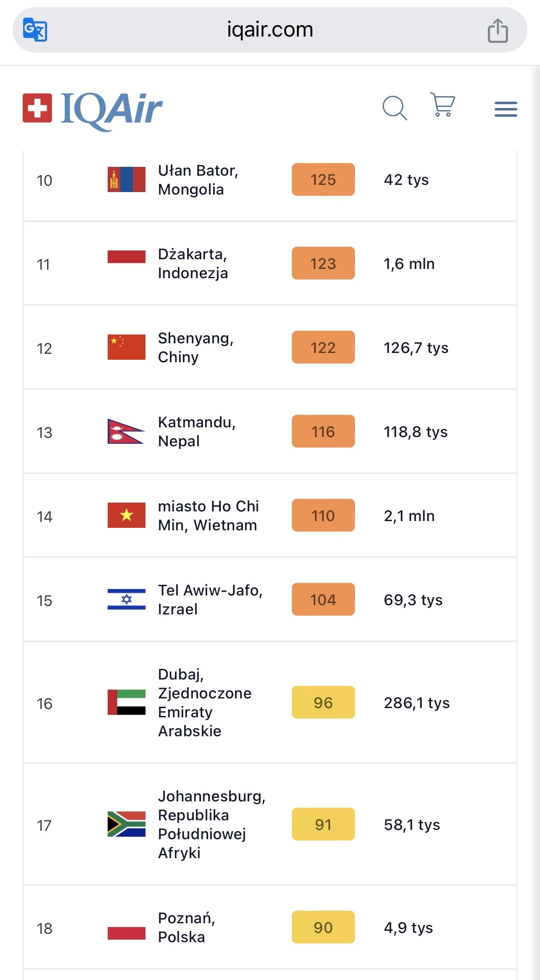Click the Nepal flag icon

click(126, 432)
